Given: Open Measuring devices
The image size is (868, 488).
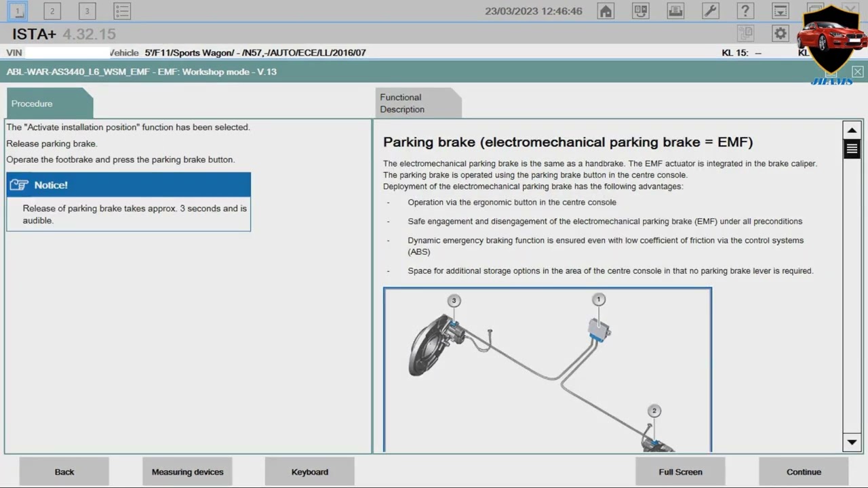Looking at the screenshot, I should pos(187,472).
